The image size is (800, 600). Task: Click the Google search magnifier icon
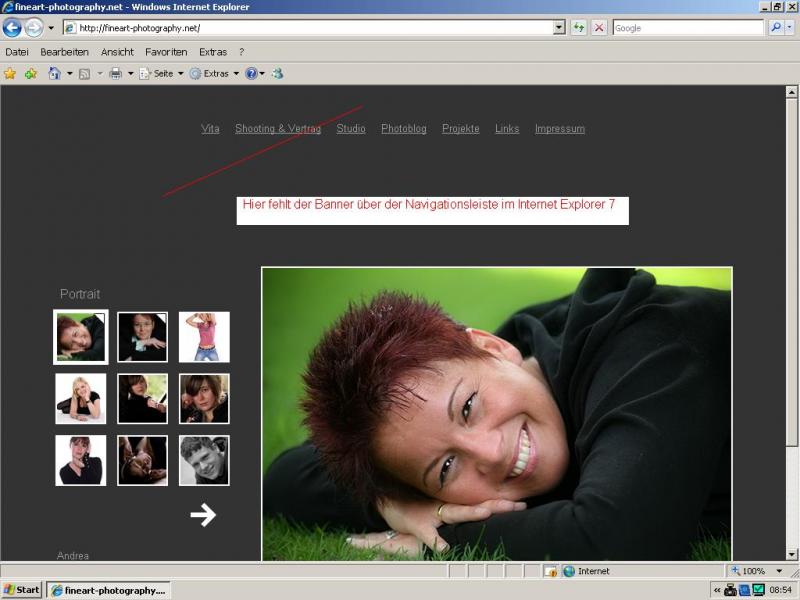pyautogui.click(x=776, y=28)
